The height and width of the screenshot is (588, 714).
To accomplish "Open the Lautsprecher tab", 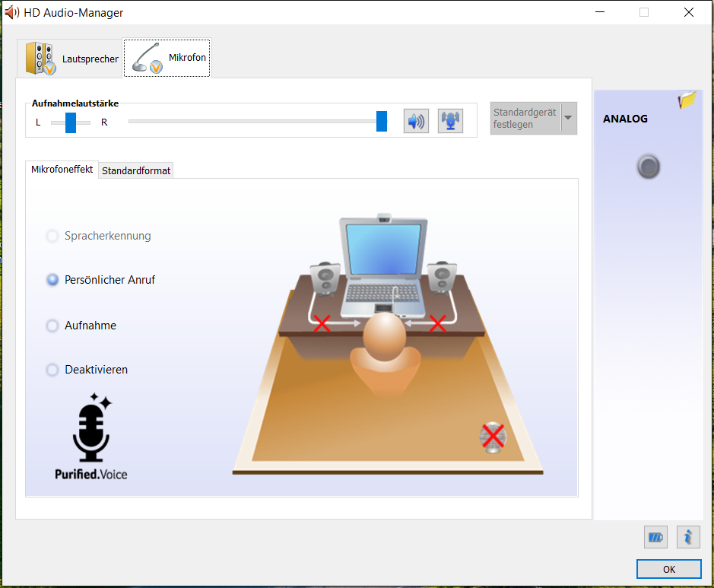I will pos(71,59).
